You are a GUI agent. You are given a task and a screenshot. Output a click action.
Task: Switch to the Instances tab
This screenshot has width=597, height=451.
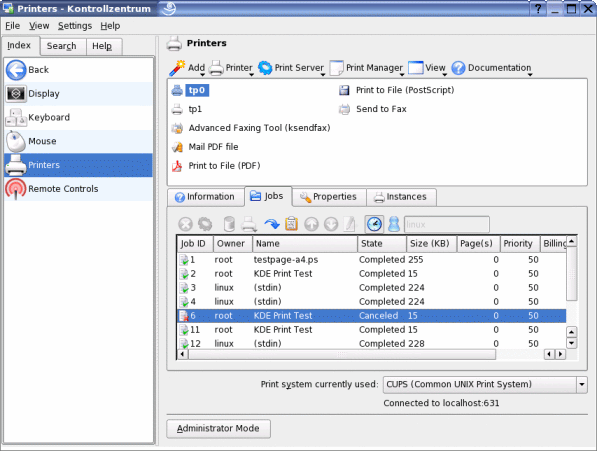pos(401,197)
